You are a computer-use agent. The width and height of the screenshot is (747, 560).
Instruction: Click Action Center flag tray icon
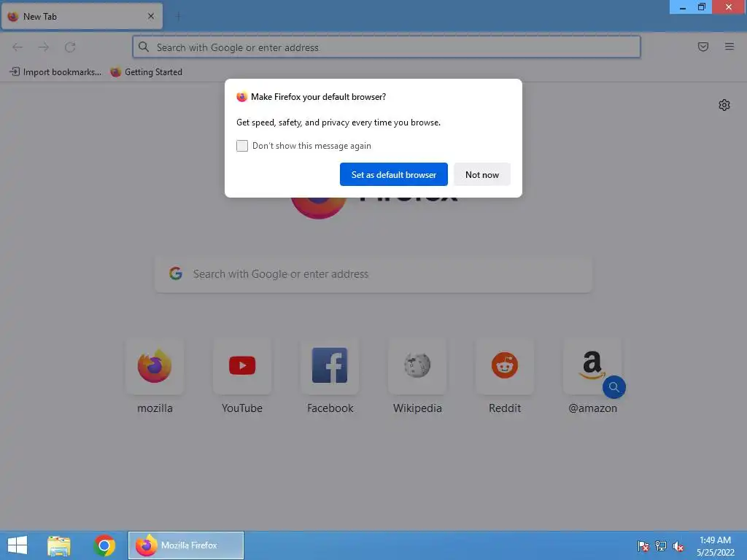click(643, 546)
